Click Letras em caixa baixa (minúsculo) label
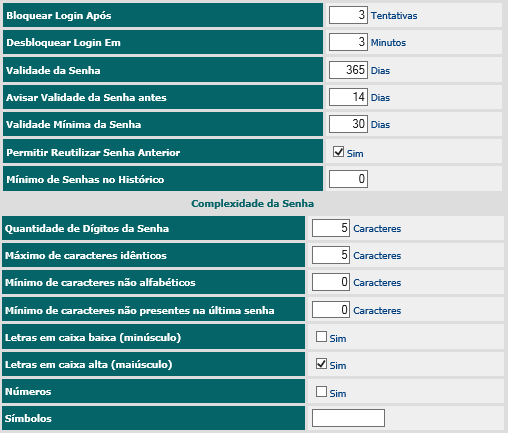The width and height of the screenshot is (508, 433). [x=93, y=337]
